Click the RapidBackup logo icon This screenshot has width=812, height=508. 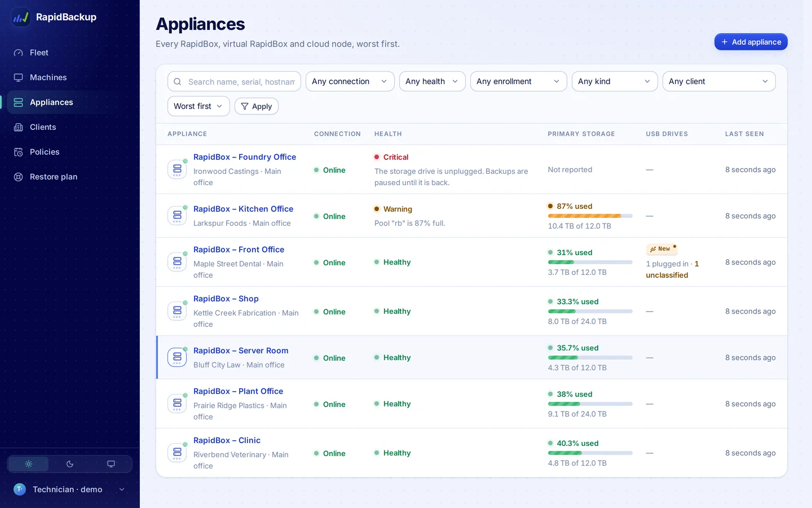21,17
